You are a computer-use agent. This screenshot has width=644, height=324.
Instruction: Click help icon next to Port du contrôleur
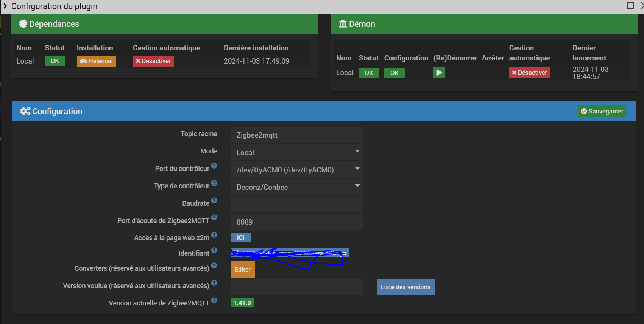click(214, 166)
